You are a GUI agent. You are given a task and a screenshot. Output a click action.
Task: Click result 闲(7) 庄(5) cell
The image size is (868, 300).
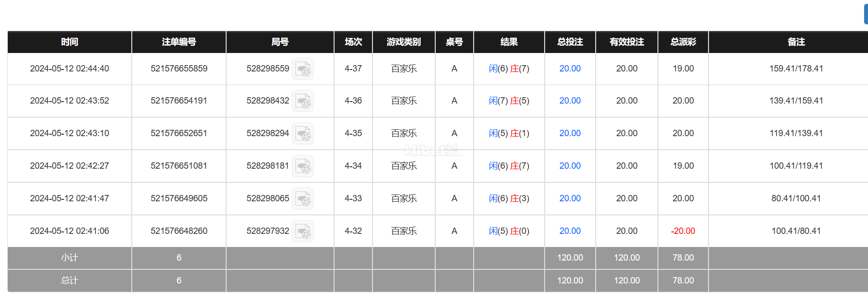[x=509, y=101]
